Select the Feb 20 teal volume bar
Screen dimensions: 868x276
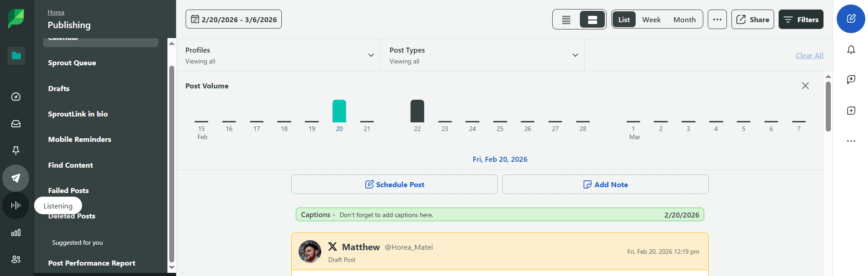point(339,111)
